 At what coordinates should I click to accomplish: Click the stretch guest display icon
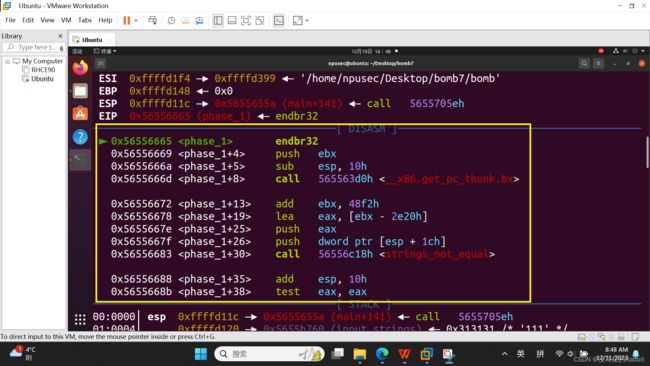coord(298,20)
